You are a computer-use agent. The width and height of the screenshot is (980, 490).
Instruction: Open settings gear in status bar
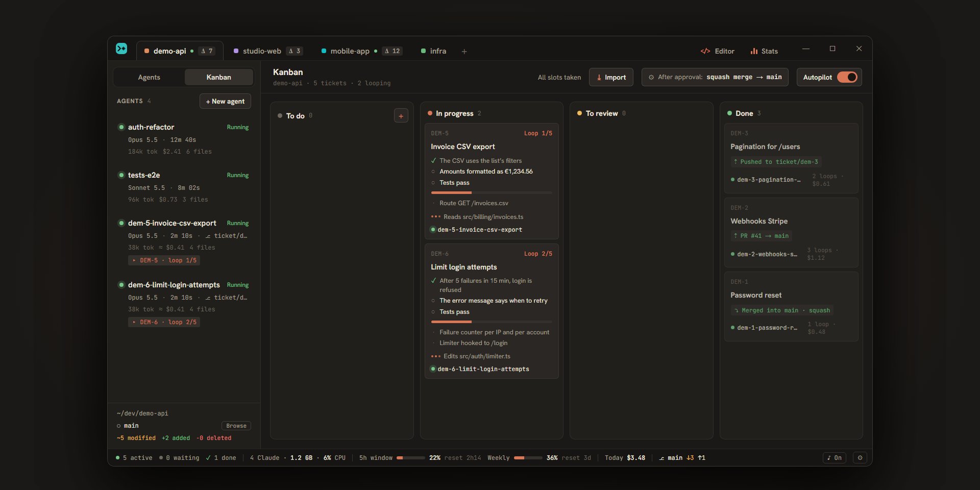point(860,458)
